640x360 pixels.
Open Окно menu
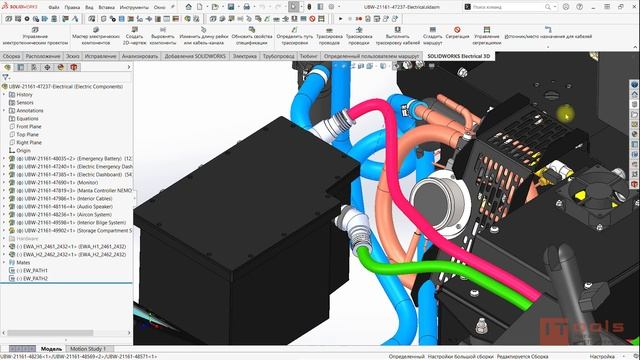[x=159, y=7]
